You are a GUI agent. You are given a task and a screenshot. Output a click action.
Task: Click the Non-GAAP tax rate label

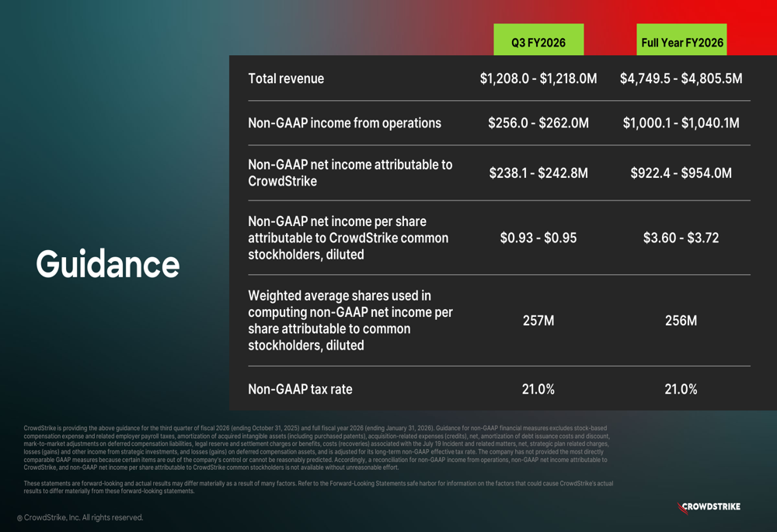click(x=300, y=389)
